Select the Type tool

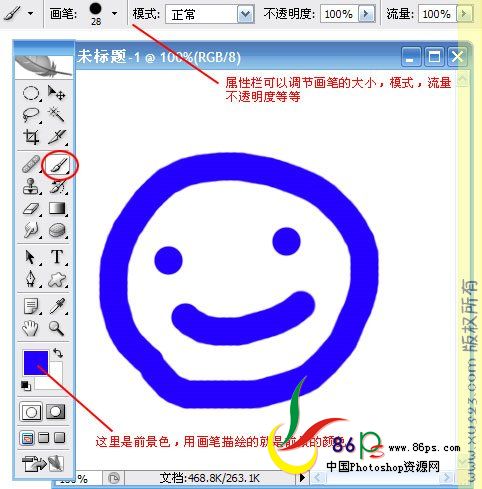coord(57,257)
